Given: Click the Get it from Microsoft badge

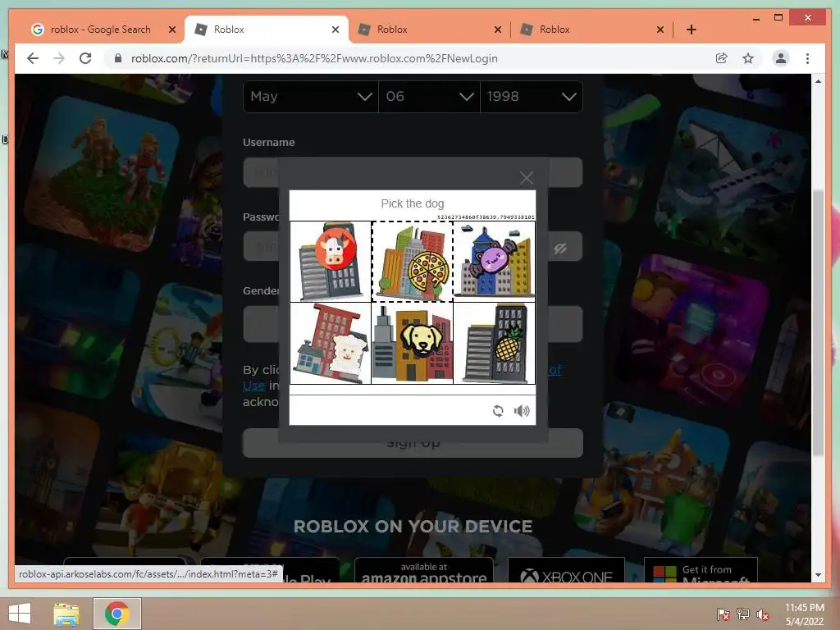Looking at the screenshot, I should coord(701,571).
